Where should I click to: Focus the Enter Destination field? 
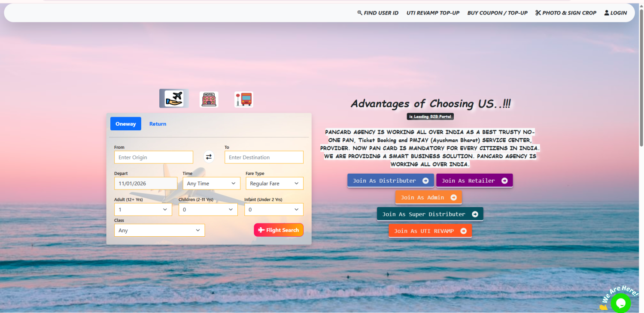click(264, 157)
